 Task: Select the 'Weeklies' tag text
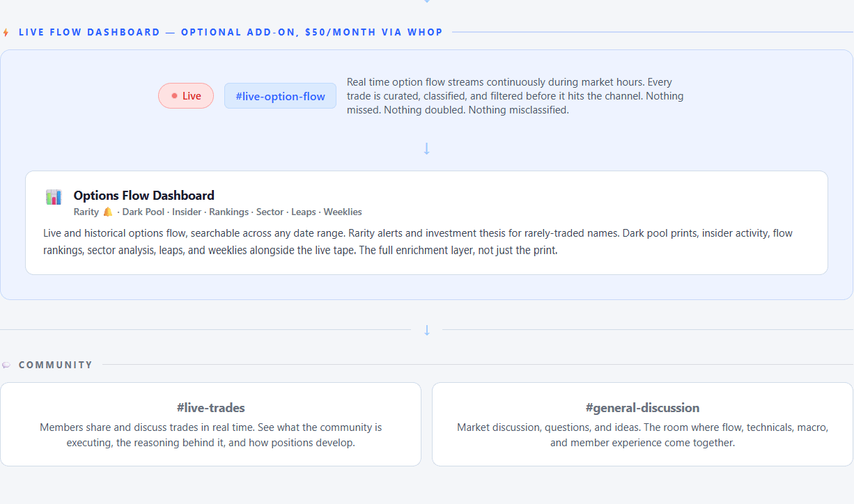(343, 212)
